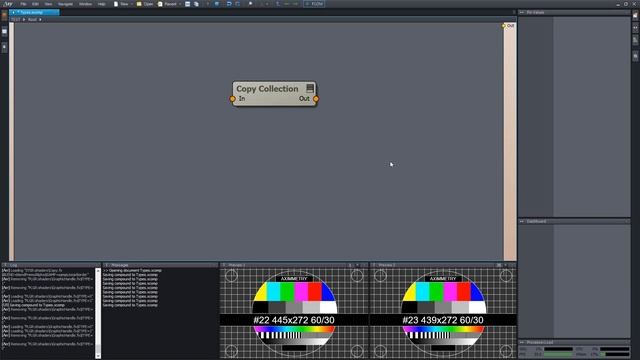Click the top icon in right sidebar
640x360 pixels.
tap(636, 16)
